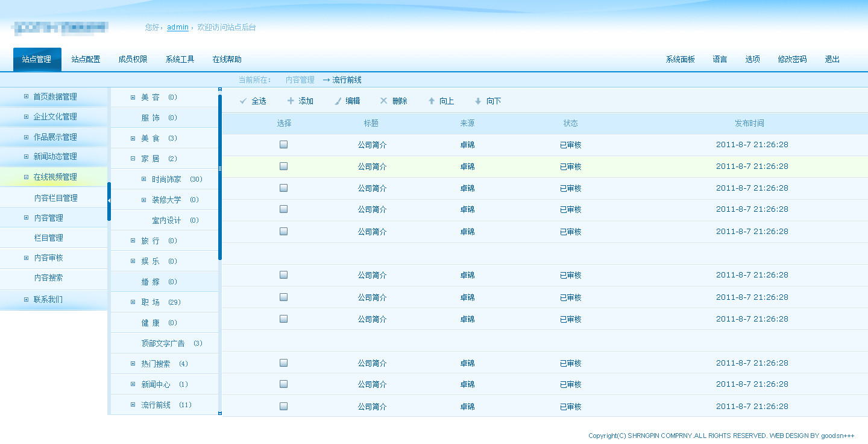Expand the 美容 category node
868x444 pixels.
(133, 98)
